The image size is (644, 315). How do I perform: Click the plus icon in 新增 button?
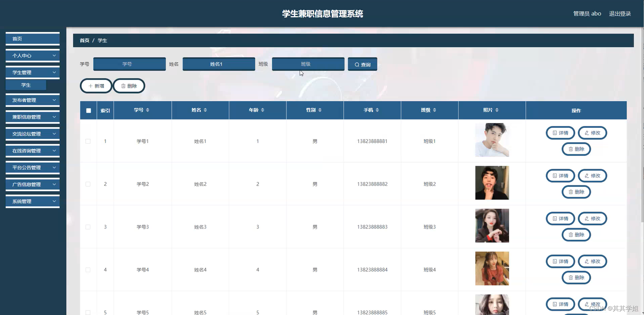(91, 86)
